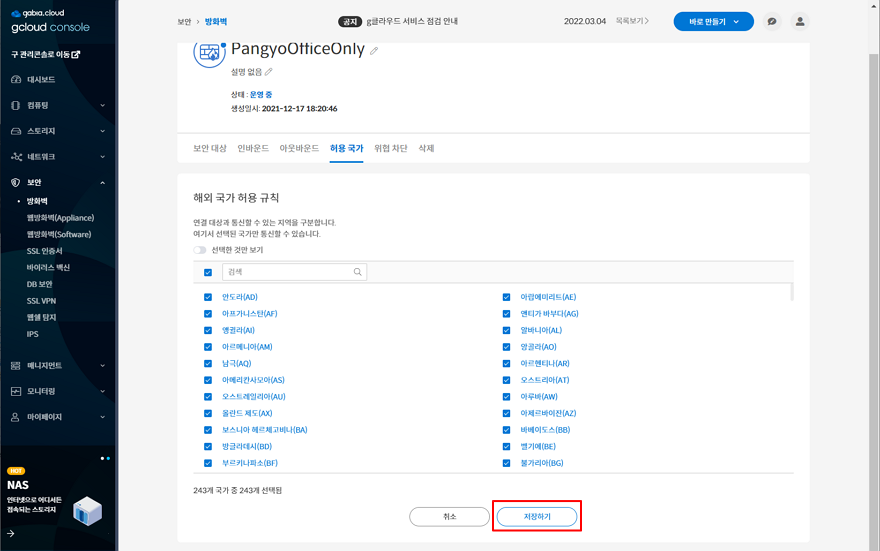
Task: Click the storage icon in sidebar
Action: click(16, 131)
